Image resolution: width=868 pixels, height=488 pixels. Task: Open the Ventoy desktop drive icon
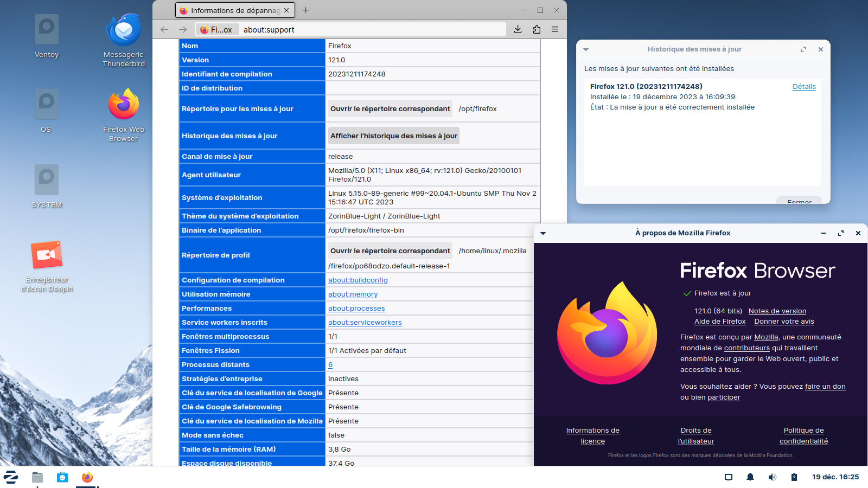47,36
